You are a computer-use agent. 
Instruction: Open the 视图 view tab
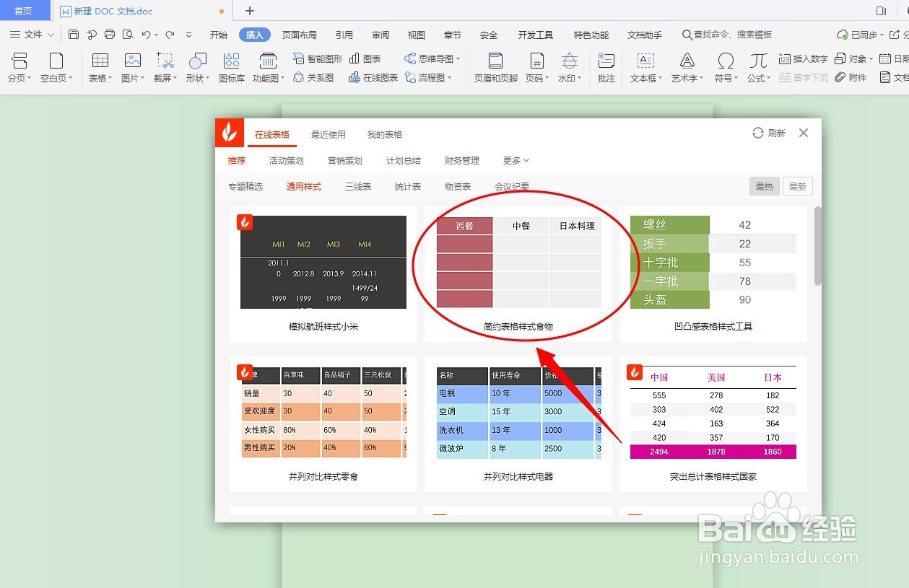[417, 35]
